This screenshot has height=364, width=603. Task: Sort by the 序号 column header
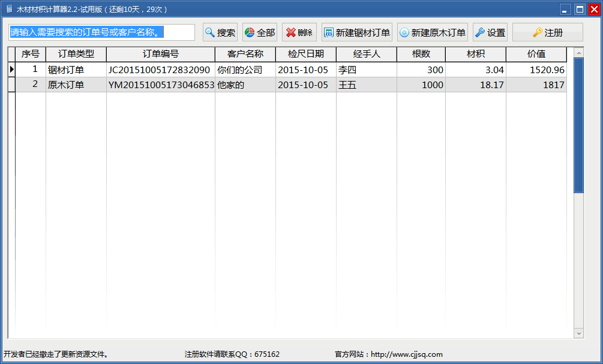click(x=30, y=54)
